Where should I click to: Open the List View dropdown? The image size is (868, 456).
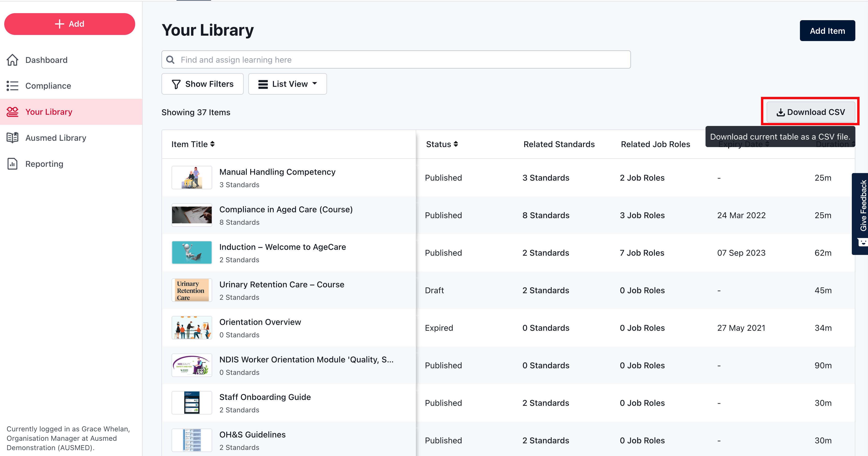[288, 84]
